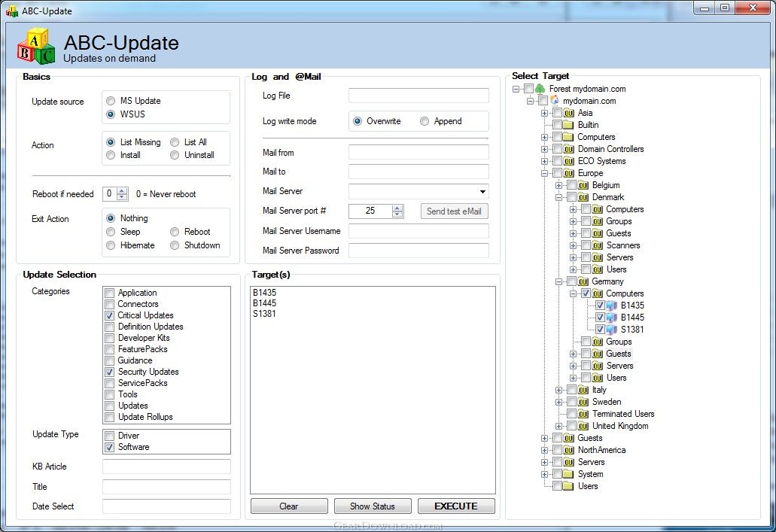Clear the targets list
The width and height of the screenshot is (776, 532).
click(x=288, y=506)
